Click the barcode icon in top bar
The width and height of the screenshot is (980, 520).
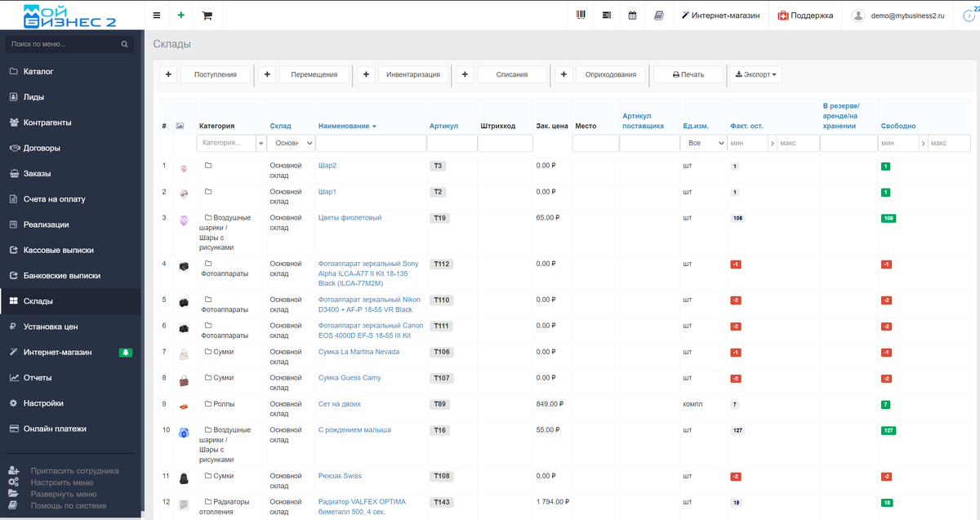581,16
